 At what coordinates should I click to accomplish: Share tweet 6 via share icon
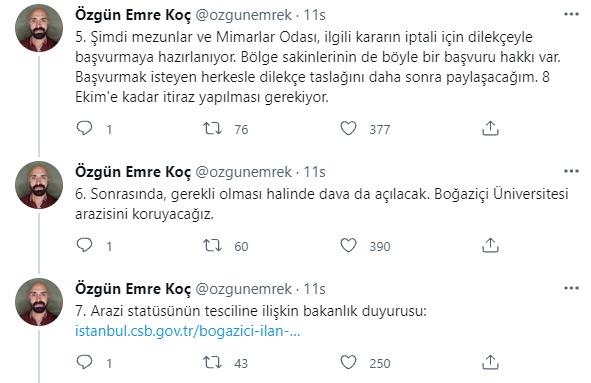tap(490, 245)
